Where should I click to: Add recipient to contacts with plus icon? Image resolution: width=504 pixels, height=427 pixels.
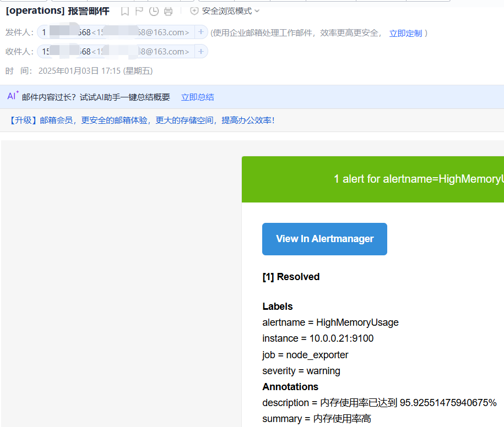(201, 52)
